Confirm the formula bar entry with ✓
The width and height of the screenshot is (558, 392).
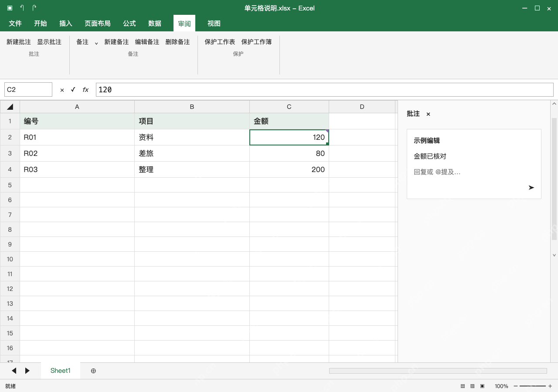[x=73, y=90]
